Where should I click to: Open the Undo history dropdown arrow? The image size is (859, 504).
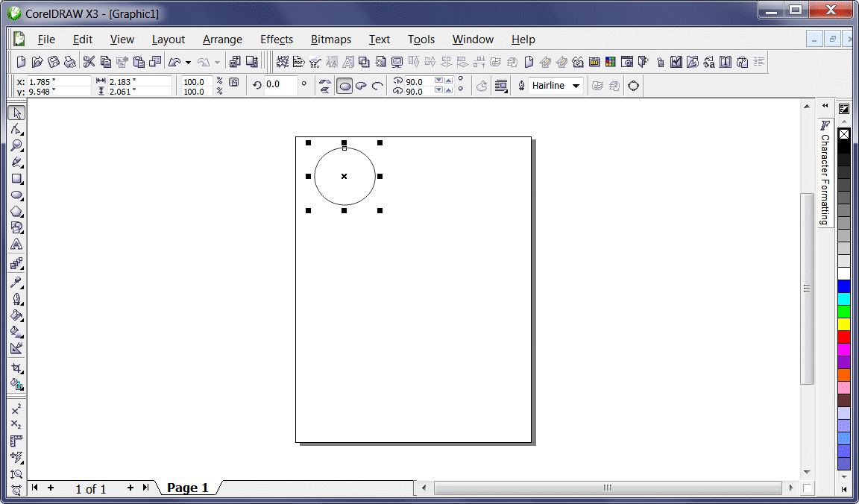[x=188, y=62]
